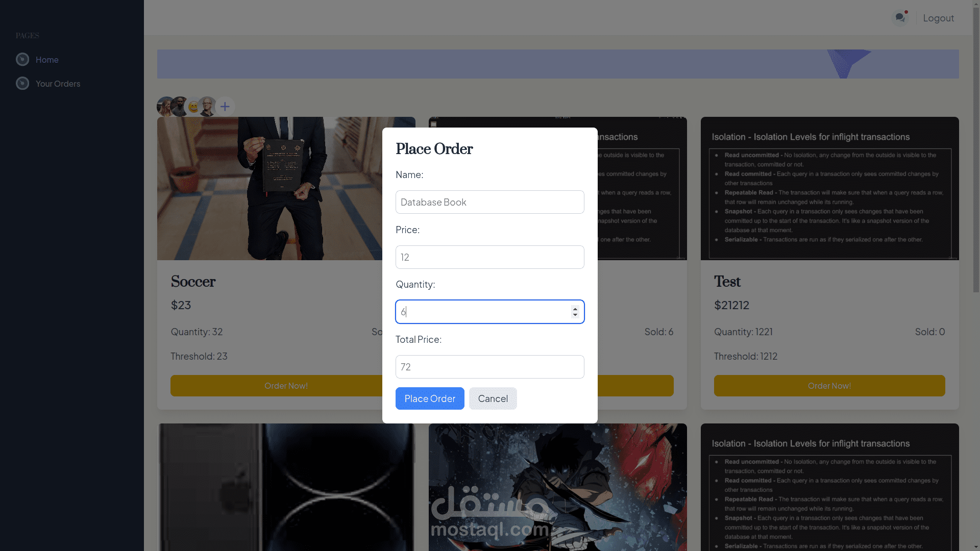Open the chat messages icon
980x551 pixels.
(x=900, y=18)
